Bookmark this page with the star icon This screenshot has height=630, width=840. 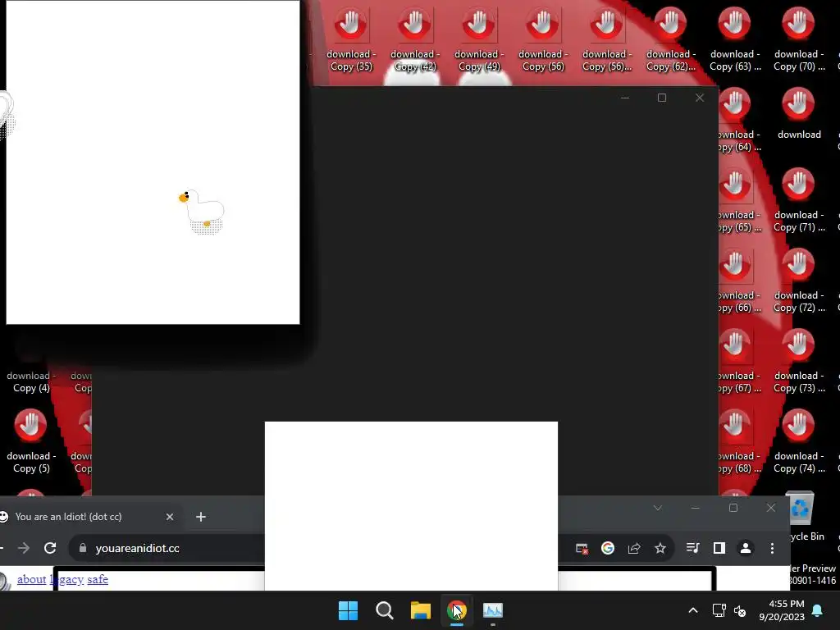(660, 548)
